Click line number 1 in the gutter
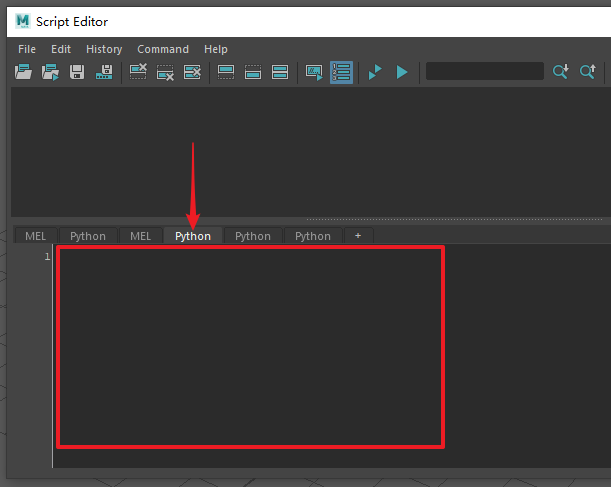 (x=47, y=256)
